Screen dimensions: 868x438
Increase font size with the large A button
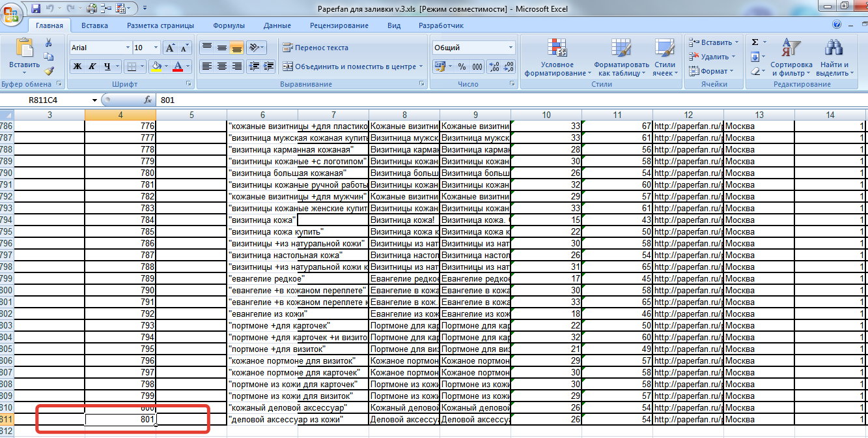pos(170,48)
